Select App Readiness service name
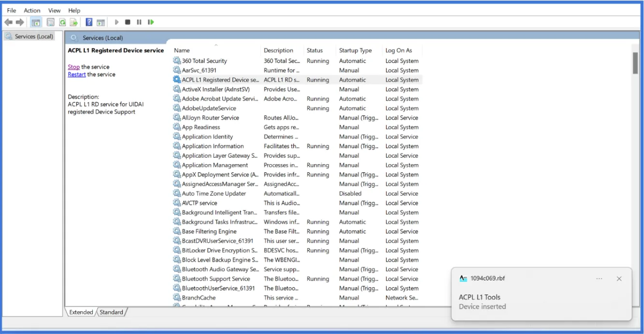 (201, 127)
